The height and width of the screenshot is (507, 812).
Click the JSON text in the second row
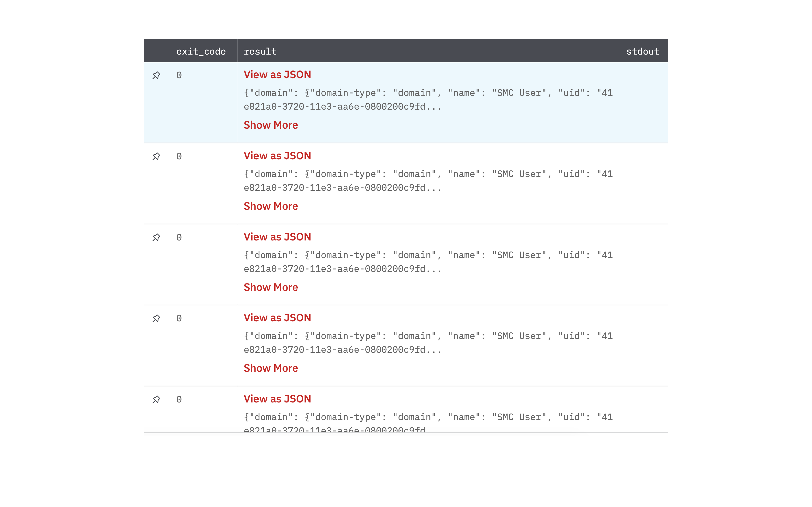click(428, 181)
